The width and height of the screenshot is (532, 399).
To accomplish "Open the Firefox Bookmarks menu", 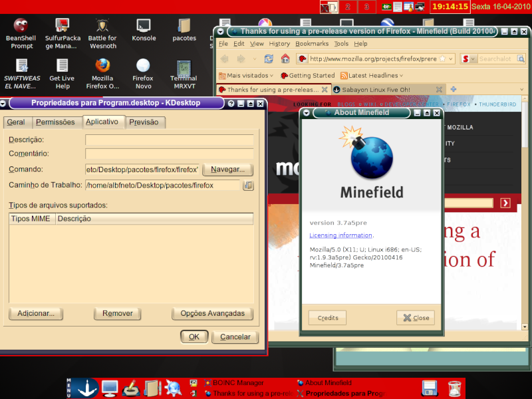I will point(312,43).
